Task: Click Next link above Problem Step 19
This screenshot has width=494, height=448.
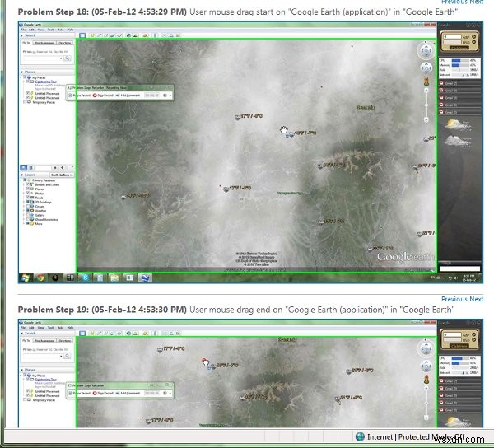Action: point(477,299)
